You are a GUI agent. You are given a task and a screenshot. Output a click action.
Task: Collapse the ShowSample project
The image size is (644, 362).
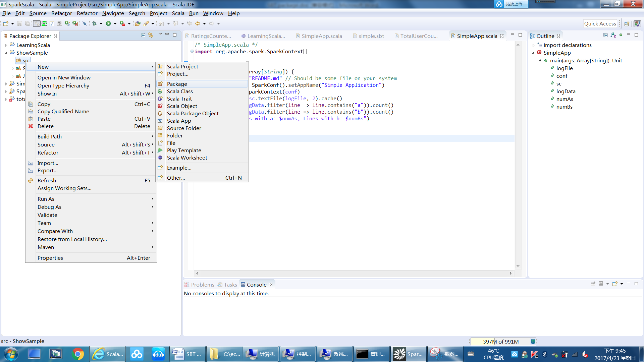[x=6, y=53]
